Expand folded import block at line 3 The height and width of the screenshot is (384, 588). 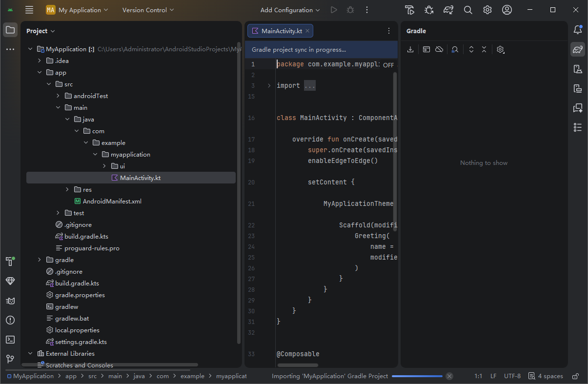tap(269, 85)
